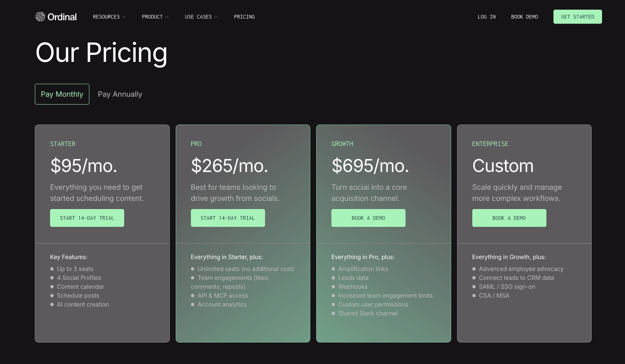The width and height of the screenshot is (625, 364).
Task: Expand the Use Cases dropdown menu
Action: pyautogui.click(x=201, y=17)
